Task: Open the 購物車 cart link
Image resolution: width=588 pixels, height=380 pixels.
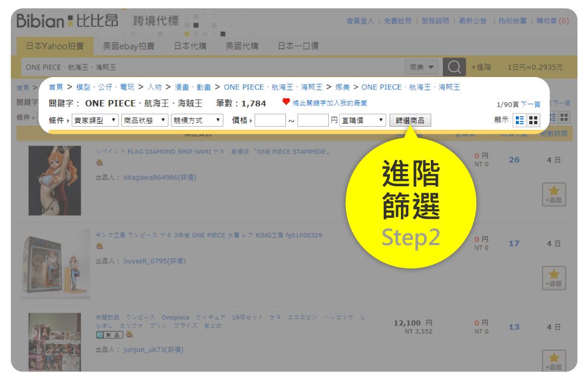Action: click(x=552, y=21)
